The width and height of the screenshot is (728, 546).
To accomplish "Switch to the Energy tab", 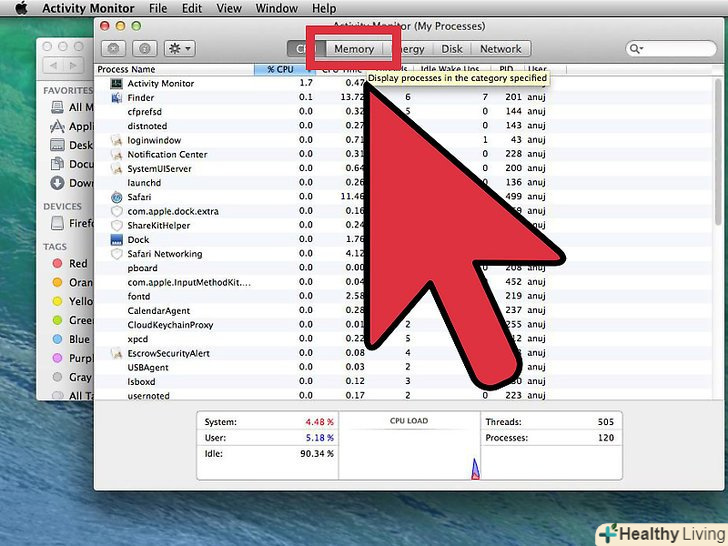I will (412, 49).
